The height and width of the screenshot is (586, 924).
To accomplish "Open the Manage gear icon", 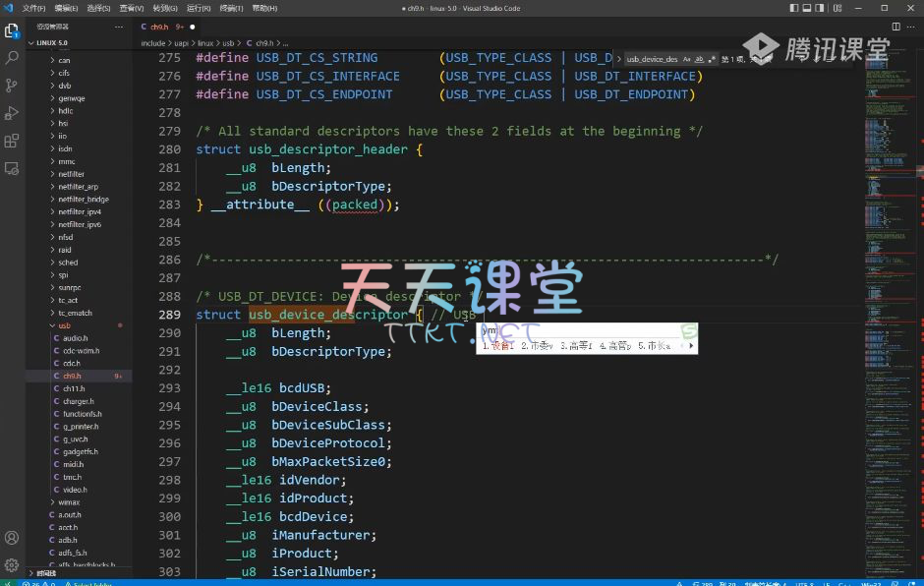I will coord(12,565).
